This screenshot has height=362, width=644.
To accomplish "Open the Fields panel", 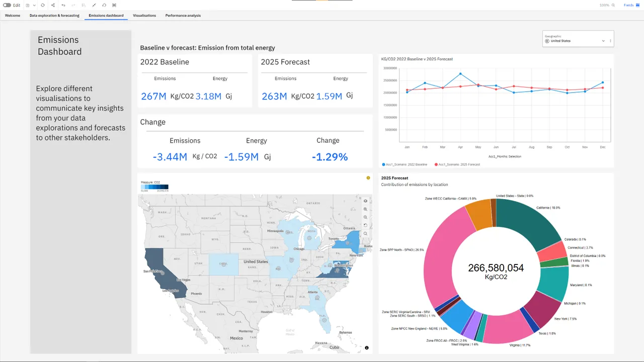I will pyautogui.click(x=631, y=5).
